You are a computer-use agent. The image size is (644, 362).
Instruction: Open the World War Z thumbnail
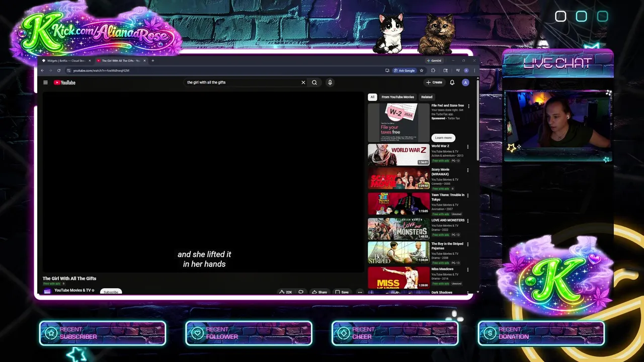(x=398, y=155)
